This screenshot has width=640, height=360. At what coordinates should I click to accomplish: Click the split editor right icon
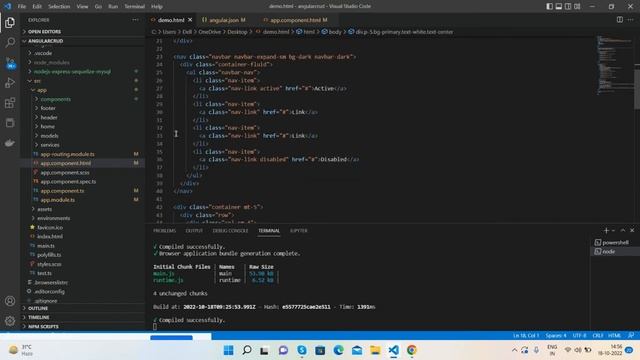(620, 20)
